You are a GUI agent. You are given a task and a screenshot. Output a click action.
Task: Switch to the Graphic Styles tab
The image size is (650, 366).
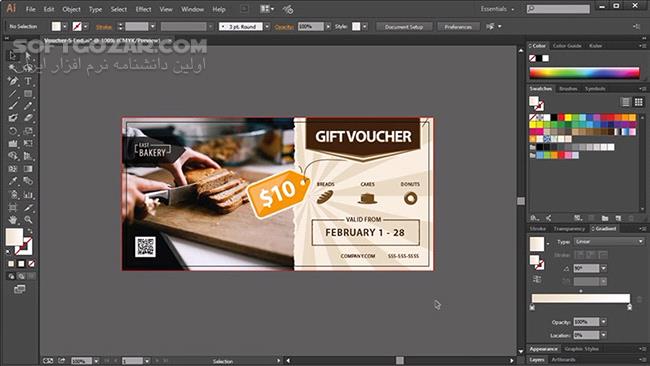coord(582,349)
